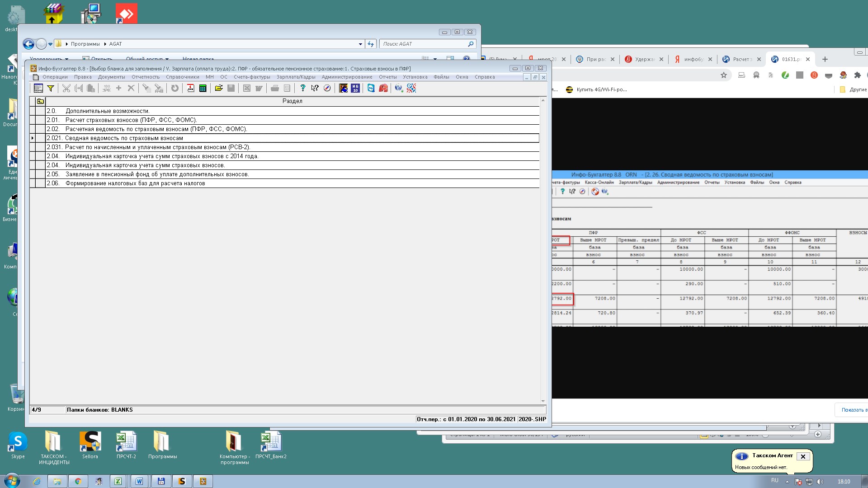Select row 2.021 Сводная ведомость по страховым взносам
Viewport: 868px width, 488px height.
[x=292, y=138]
